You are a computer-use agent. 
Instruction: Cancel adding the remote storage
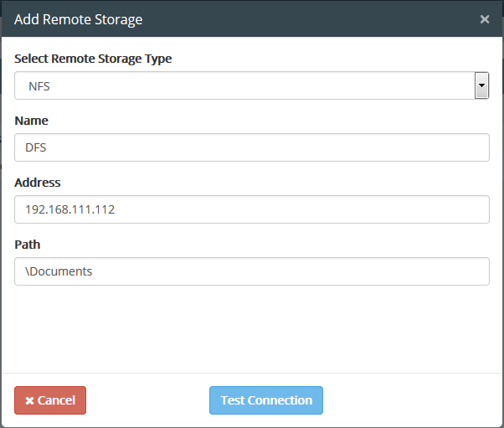(x=50, y=400)
